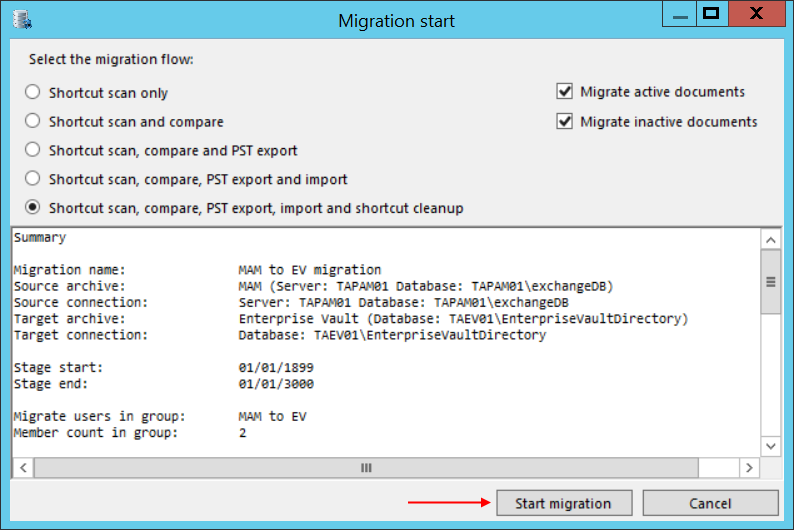Uncheck Migrate active documents
The height and width of the screenshot is (530, 794).
(565, 92)
